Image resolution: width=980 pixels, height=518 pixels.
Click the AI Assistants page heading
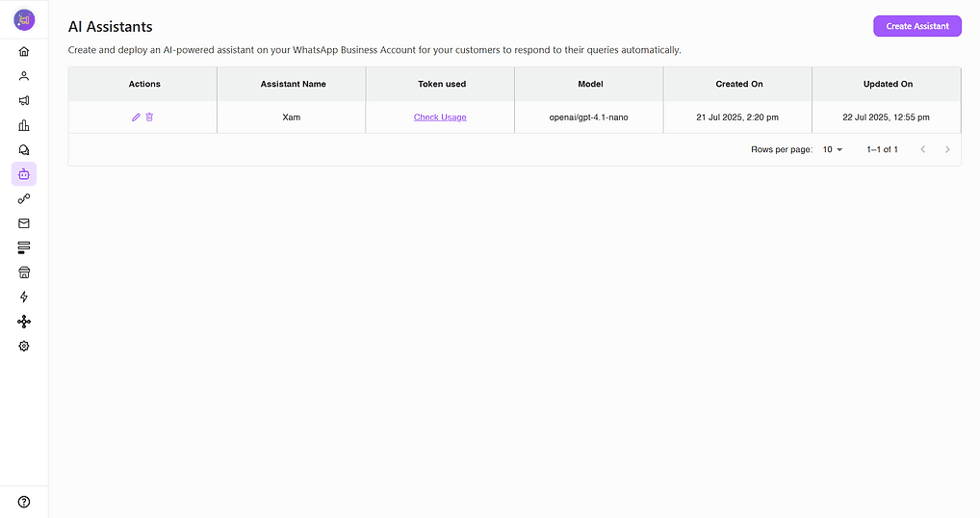110,26
